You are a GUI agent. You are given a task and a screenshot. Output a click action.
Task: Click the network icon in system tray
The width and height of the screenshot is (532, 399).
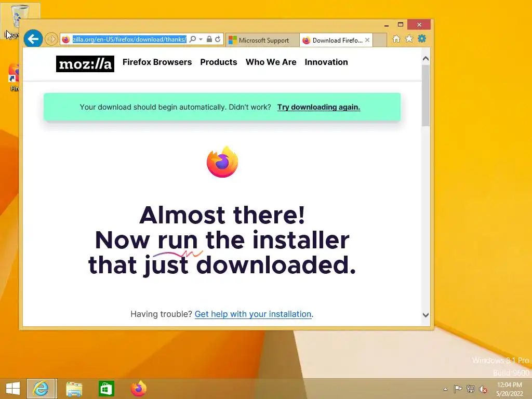471,389
